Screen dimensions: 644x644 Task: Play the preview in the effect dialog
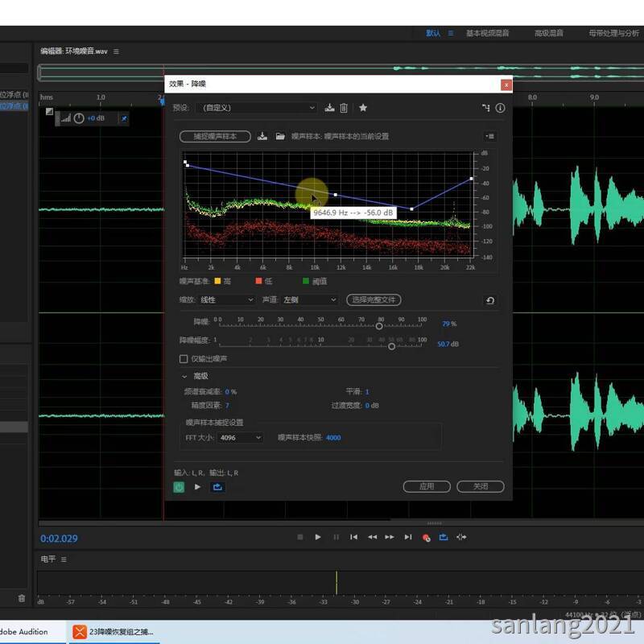point(197,487)
